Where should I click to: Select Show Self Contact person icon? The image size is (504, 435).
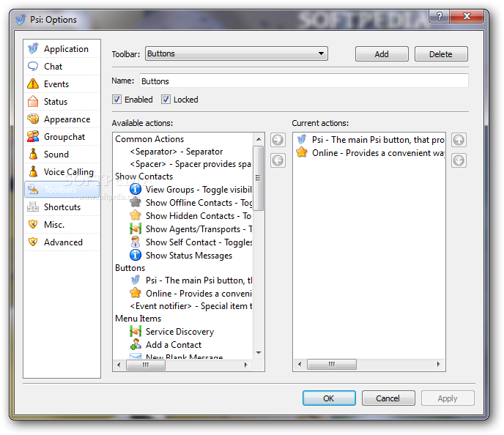(136, 242)
